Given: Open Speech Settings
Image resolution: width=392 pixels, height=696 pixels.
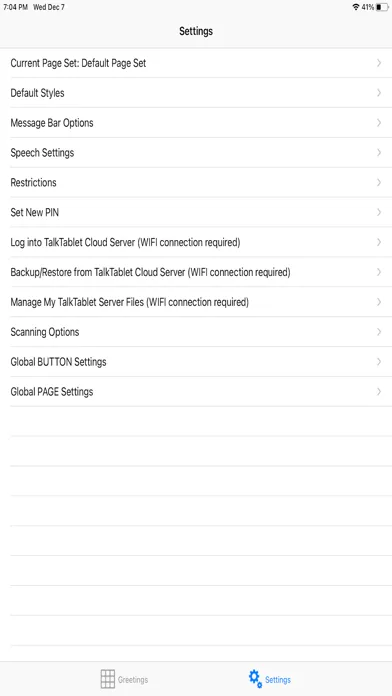Looking at the screenshot, I should point(196,152).
